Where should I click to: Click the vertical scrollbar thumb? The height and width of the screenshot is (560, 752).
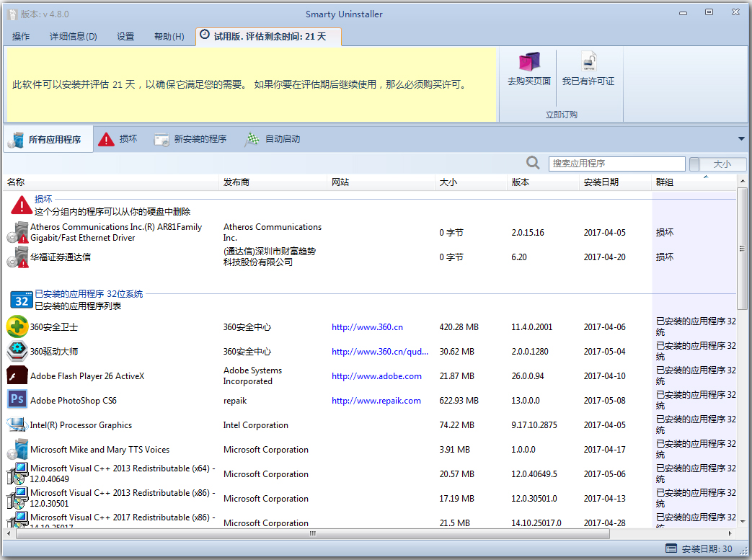pos(743,249)
